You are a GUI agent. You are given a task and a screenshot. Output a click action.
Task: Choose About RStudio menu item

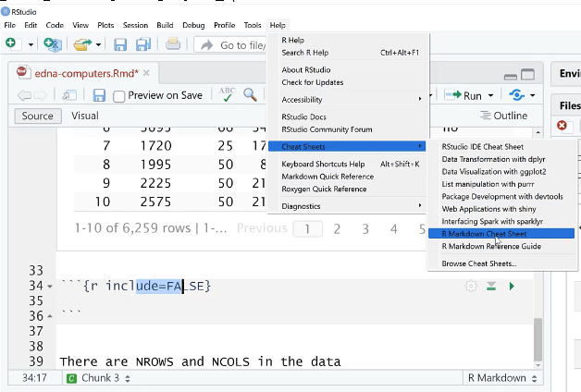349,69
